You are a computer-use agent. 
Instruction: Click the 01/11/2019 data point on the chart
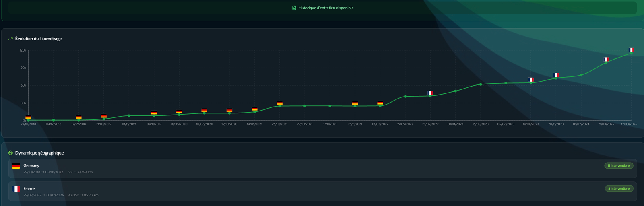click(x=129, y=116)
